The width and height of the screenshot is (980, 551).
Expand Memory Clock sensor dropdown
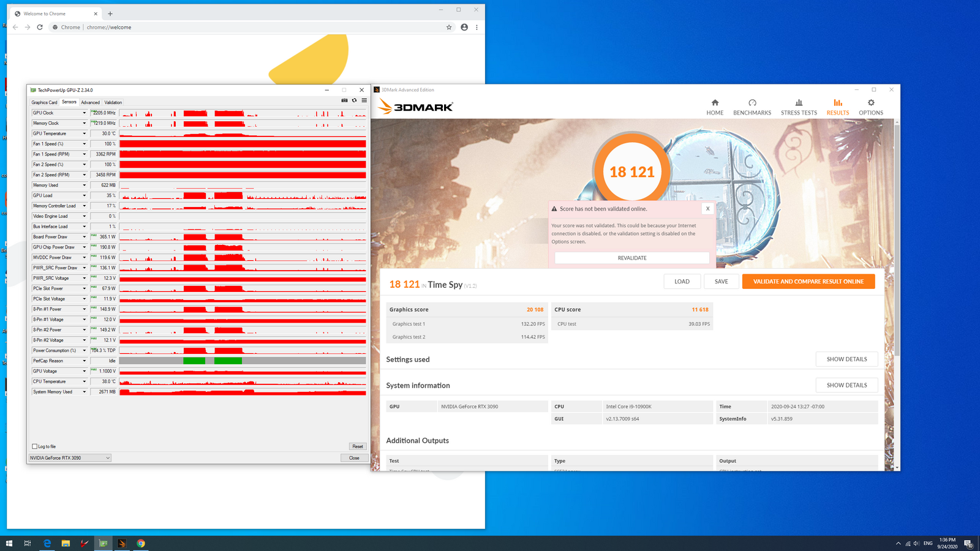click(85, 123)
